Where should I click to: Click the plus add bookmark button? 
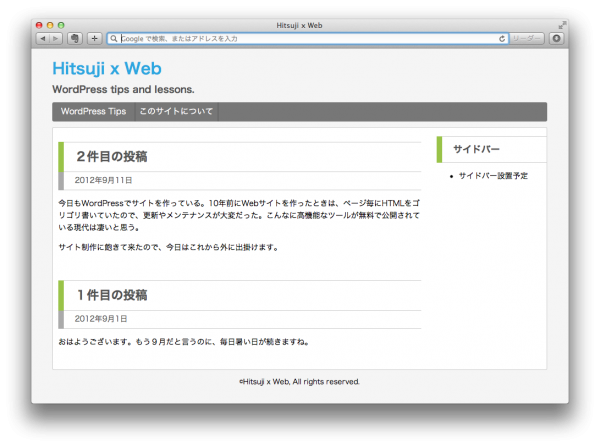(95, 39)
